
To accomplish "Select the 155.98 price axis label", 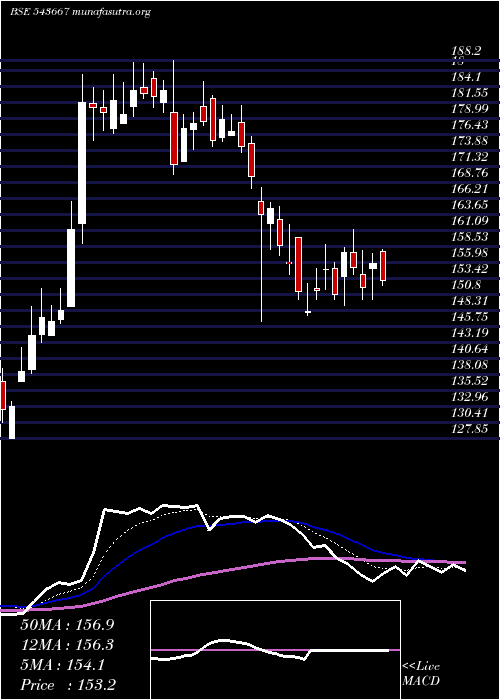I will (469, 253).
